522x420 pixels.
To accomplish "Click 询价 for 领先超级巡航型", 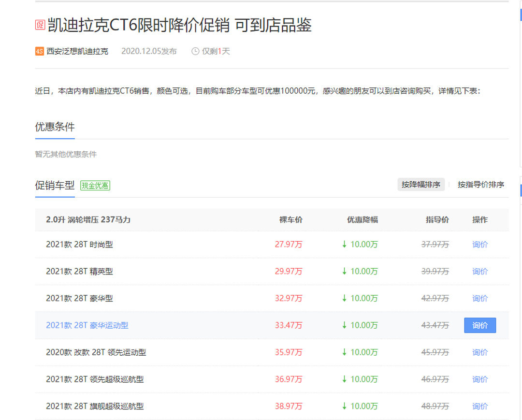I will point(479,379).
